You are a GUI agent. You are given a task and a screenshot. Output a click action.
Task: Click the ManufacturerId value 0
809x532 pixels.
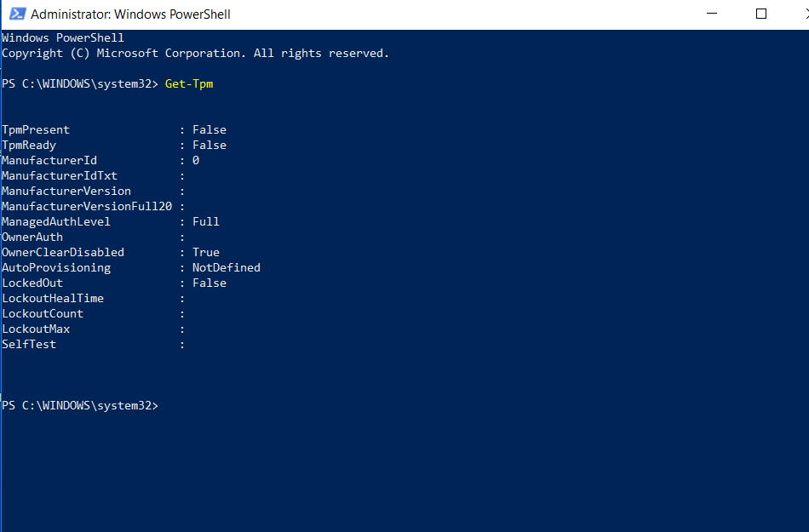[196, 160]
